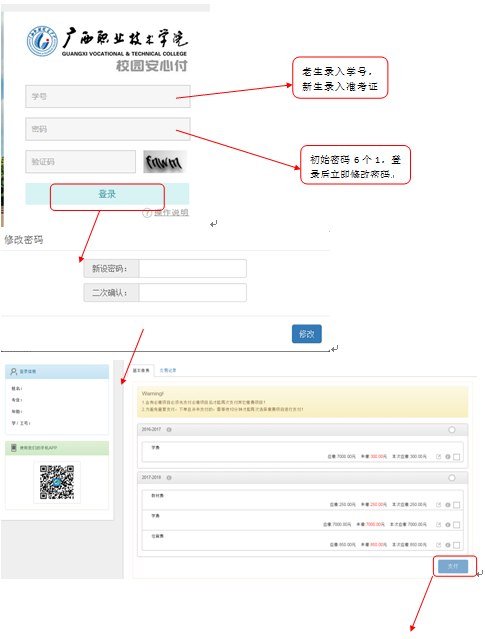The width and height of the screenshot is (485, 639).
Task: Click the info icon next to 2017-2018
Action: click(x=169, y=478)
